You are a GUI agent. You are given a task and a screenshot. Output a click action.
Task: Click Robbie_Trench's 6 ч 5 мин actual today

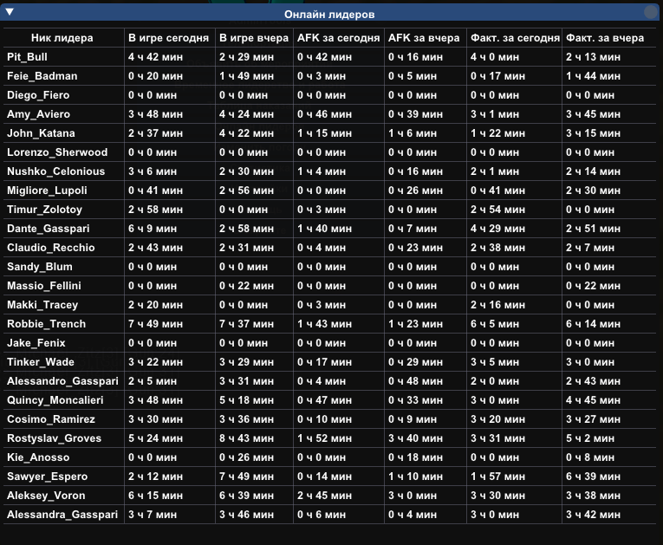495,324
